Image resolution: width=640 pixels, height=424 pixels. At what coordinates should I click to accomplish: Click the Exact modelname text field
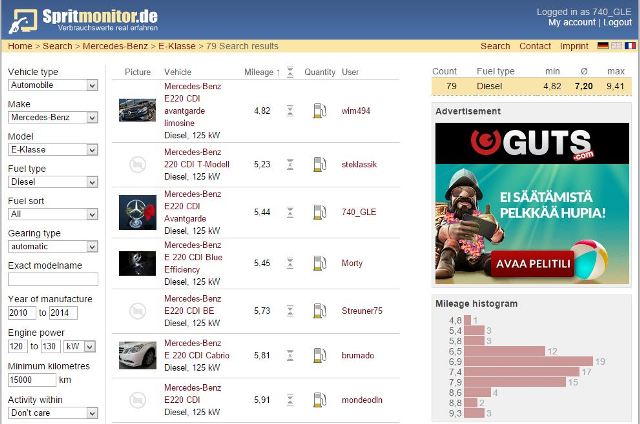(x=53, y=279)
